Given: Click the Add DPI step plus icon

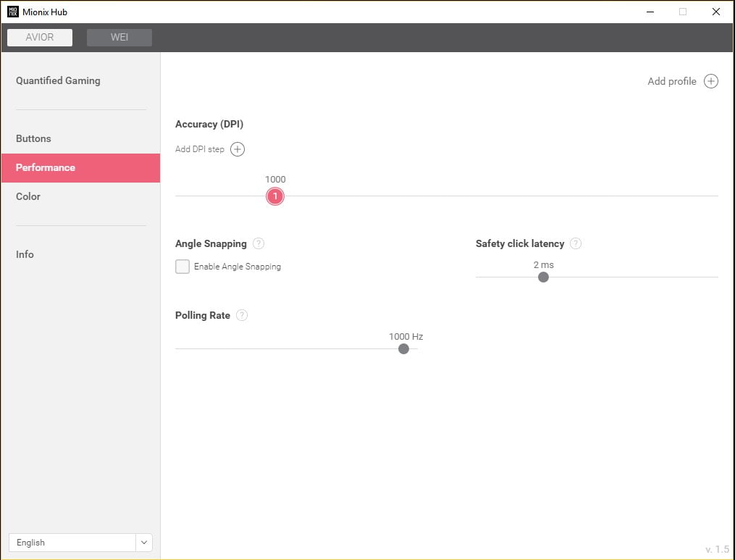Looking at the screenshot, I should (238, 149).
